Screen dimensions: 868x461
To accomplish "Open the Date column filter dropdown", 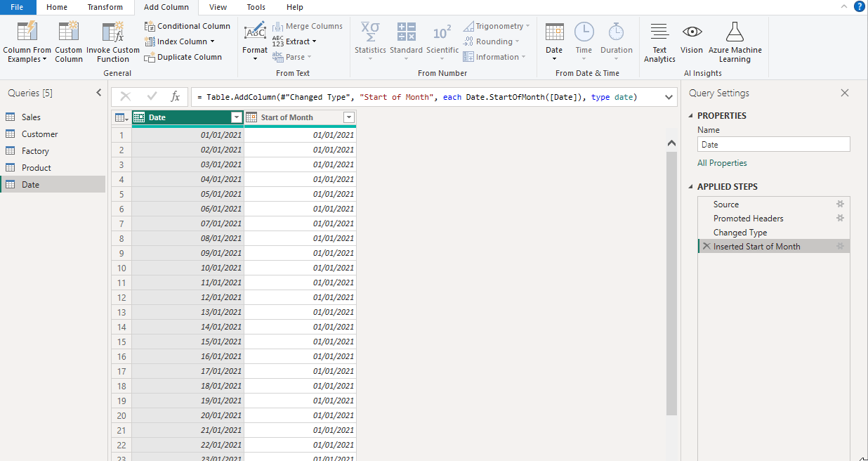I will pos(237,117).
